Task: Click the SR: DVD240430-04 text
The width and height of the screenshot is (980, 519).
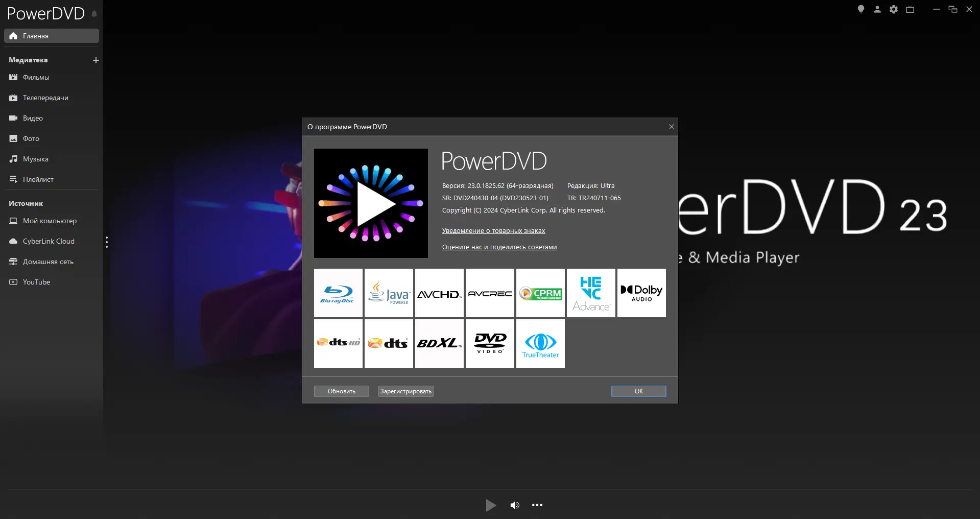Action: (x=495, y=198)
